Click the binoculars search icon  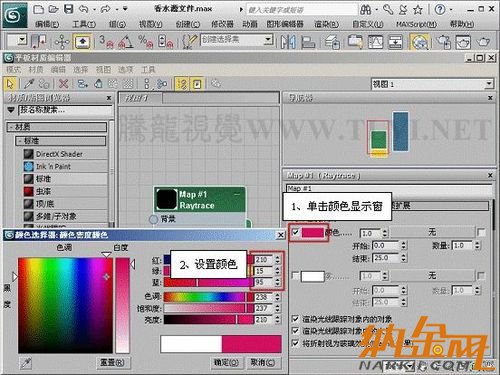366,10
